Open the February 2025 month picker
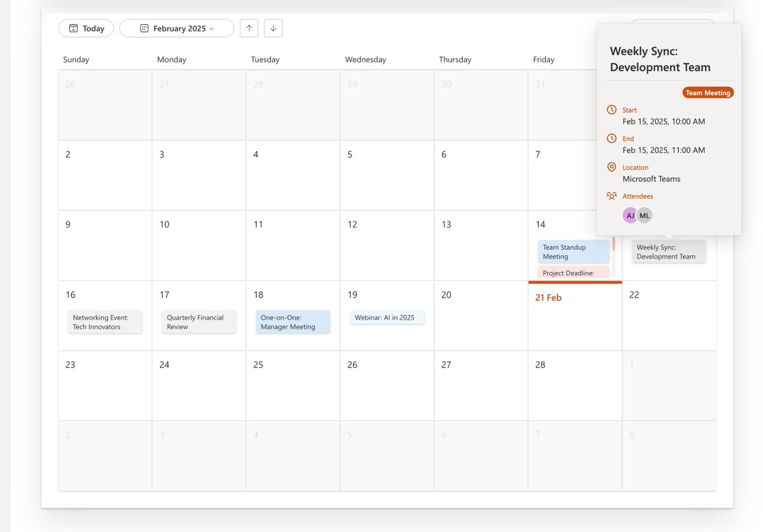This screenshot has width=763, height=532. 177,29
